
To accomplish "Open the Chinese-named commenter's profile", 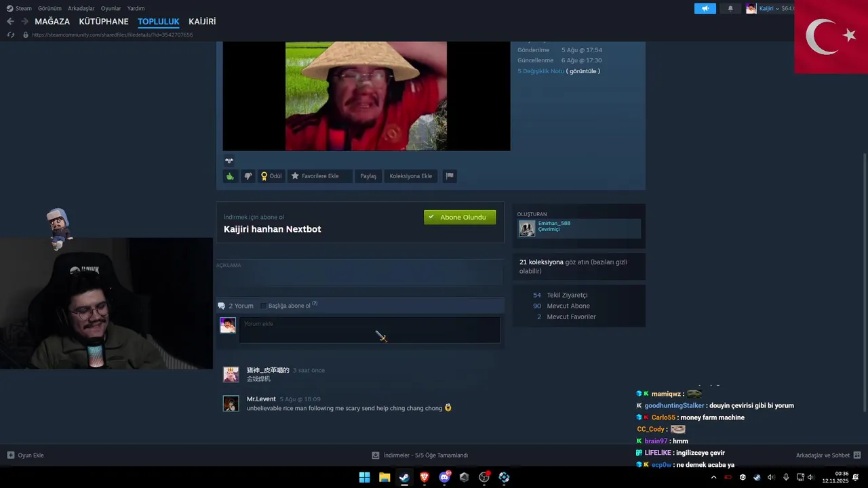I will pyautogui.click(x=268, y=370).
